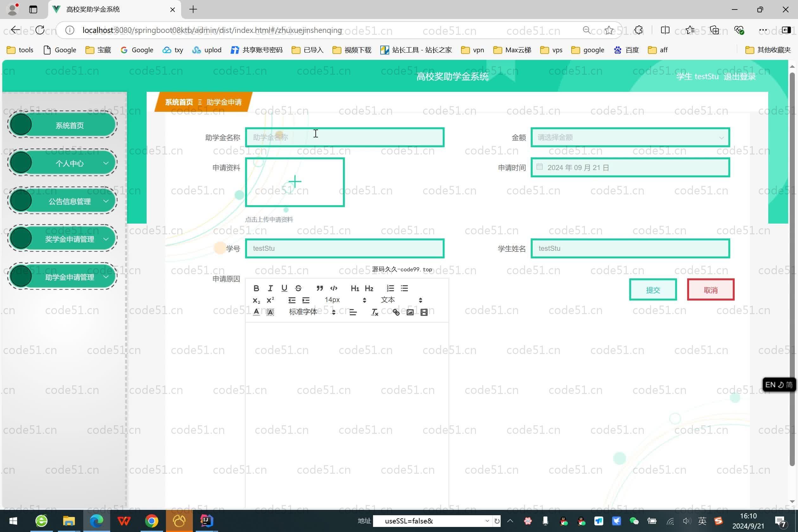
Task: Toggle strikethrough formatting in editor
Action: [x=298, y=288]
